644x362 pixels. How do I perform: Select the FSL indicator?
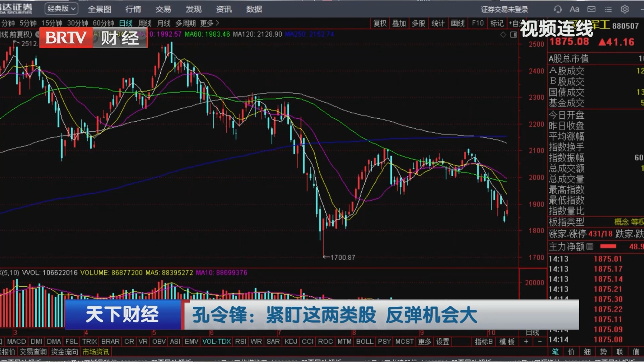71,342
